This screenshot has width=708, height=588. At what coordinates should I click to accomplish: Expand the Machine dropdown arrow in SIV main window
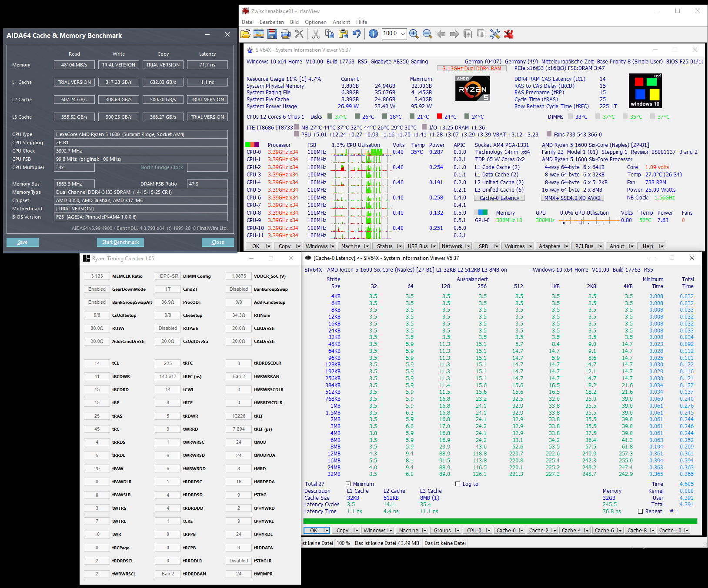click(x=367, y=246)
